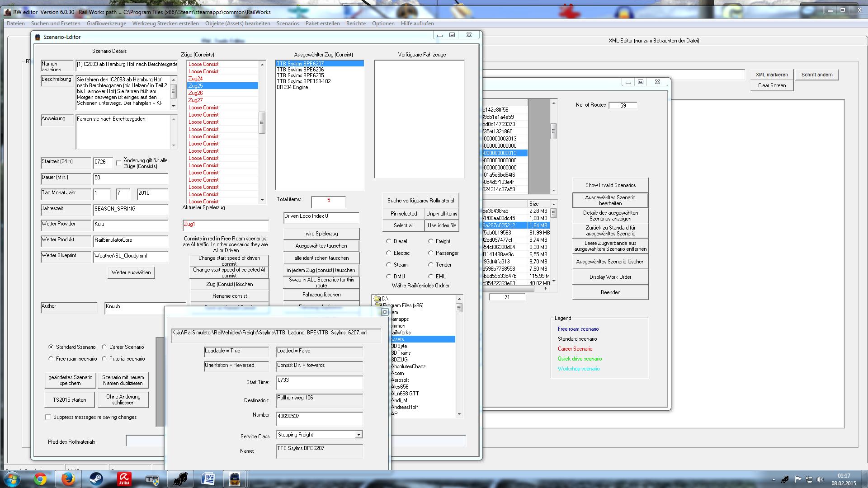Open Steam from the taskbar
Viewport: 868px width, 488px height.
click(x=96, y=479)
